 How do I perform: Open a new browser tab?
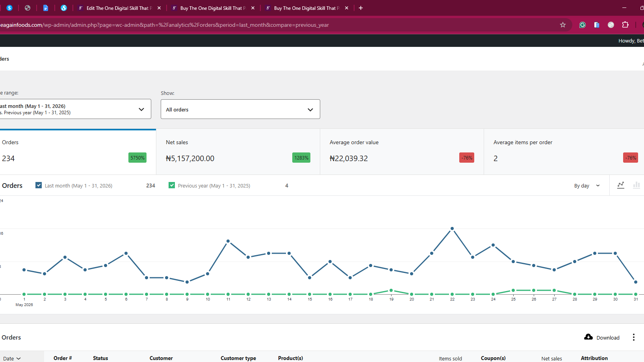(x=360, y=8)
